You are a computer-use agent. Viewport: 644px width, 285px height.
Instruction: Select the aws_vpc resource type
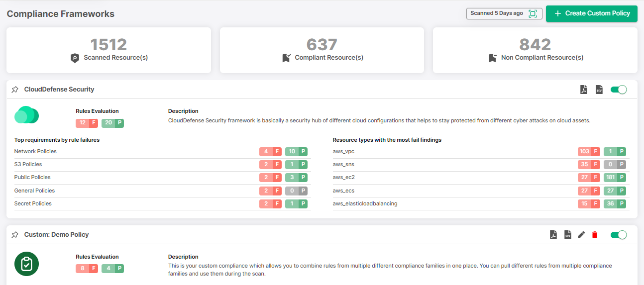480,152
